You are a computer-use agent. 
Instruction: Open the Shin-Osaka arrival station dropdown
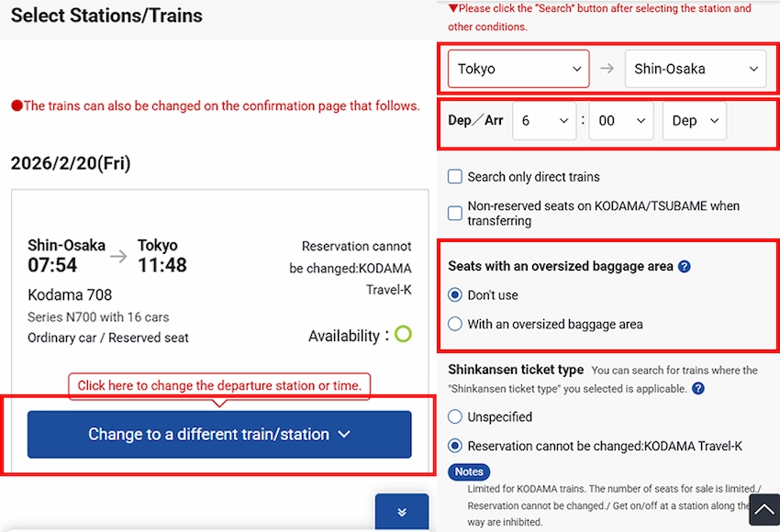695,69
